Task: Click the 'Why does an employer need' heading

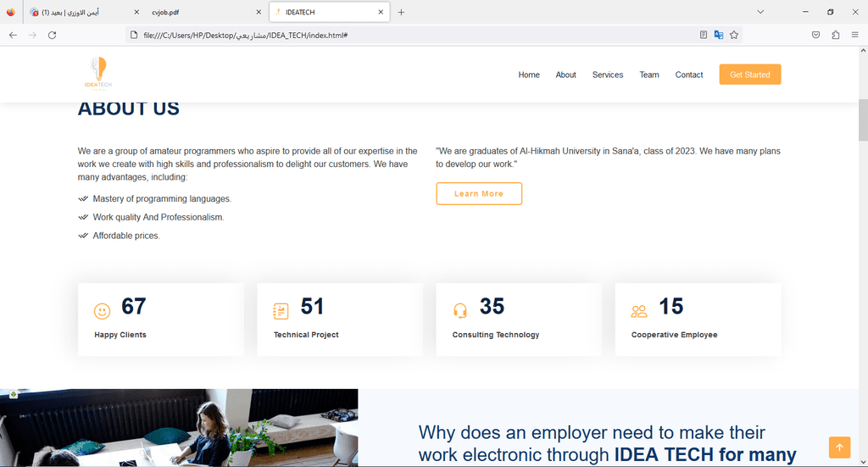Action: [x=607, y=443]
